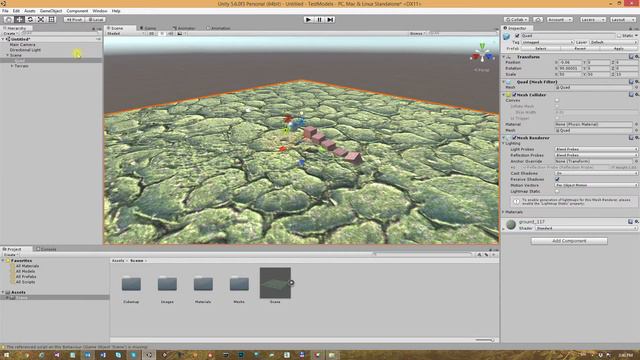Toggle Pivot/Center handle position button
640x360 pixels.
click(x=74, y=20)
